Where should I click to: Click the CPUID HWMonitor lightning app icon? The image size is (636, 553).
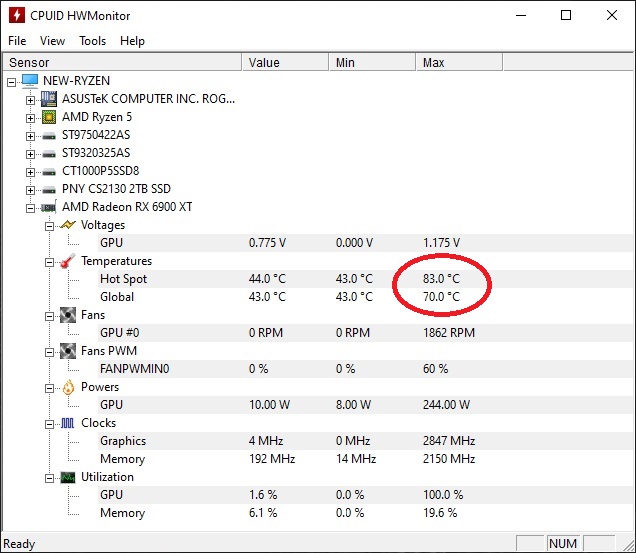tap(16, 15)
